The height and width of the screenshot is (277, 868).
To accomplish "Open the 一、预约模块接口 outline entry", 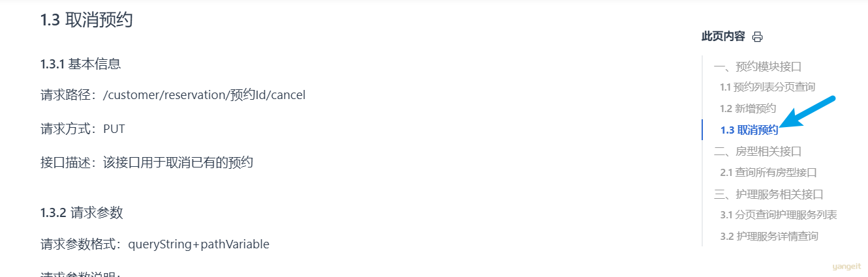I will pyautogui.click(x=757, y=66).
